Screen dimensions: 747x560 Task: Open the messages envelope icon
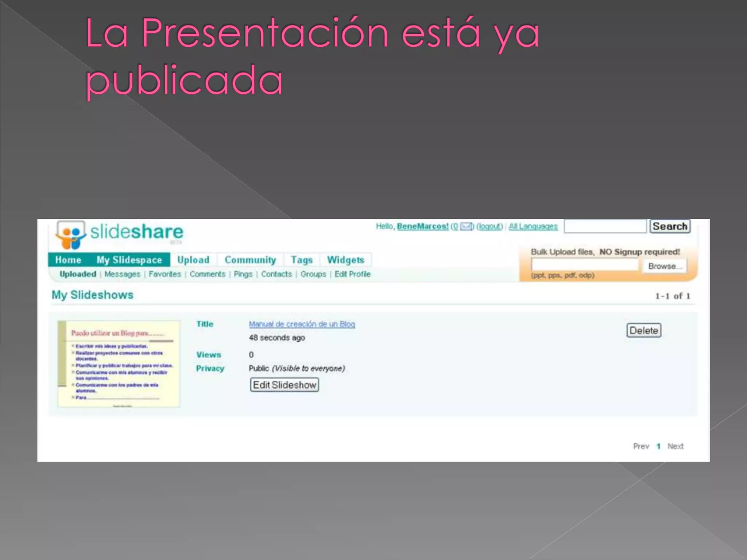(466, 227)
